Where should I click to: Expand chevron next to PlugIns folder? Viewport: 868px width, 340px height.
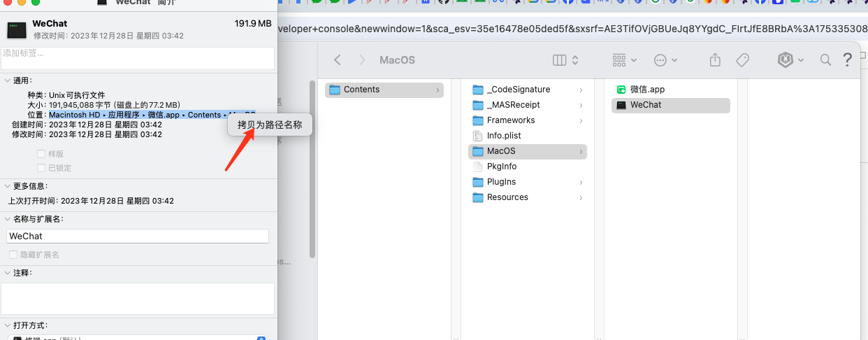(581, 182)
